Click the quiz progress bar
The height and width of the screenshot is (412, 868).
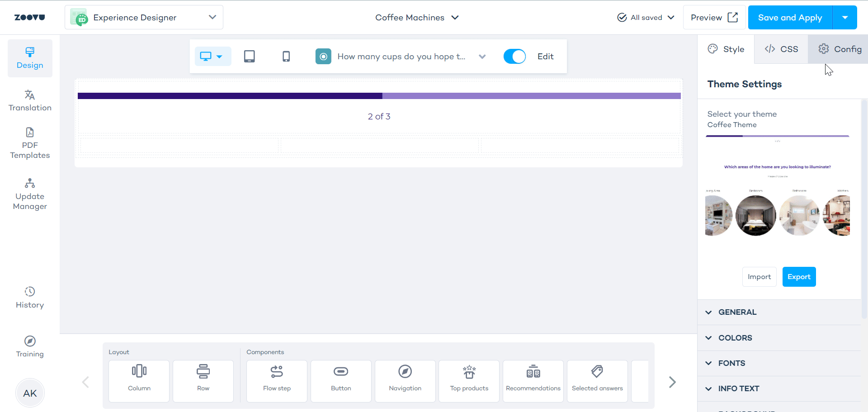pyautogui.click(x=379, y=96)
